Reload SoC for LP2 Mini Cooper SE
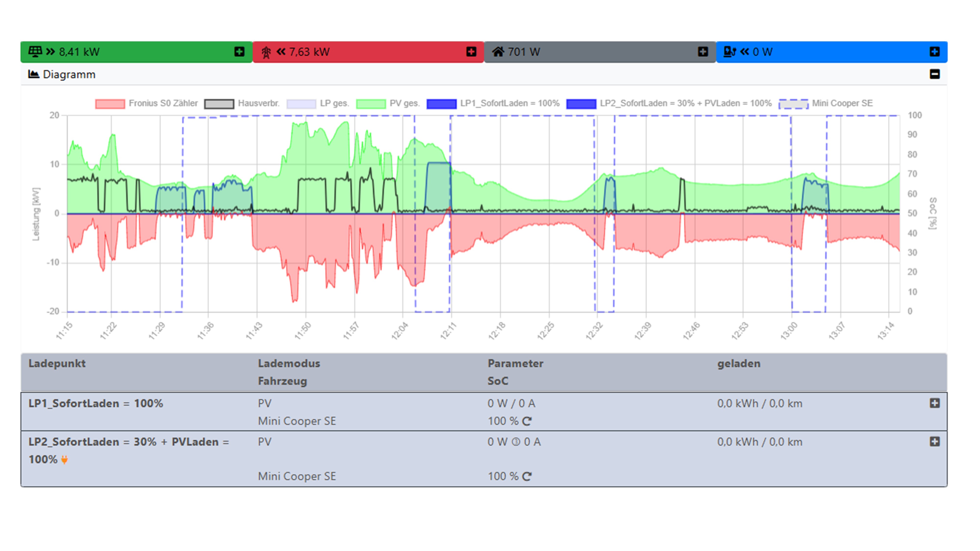This screenshot has width=980, height=551. pos(527,476)
